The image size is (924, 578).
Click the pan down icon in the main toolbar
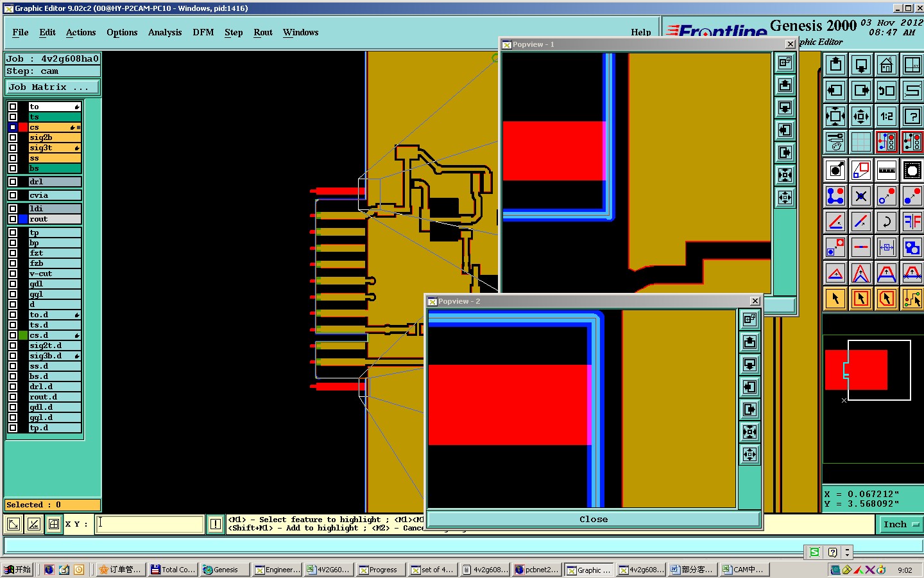pyautogui.click(x=861, y=64)
